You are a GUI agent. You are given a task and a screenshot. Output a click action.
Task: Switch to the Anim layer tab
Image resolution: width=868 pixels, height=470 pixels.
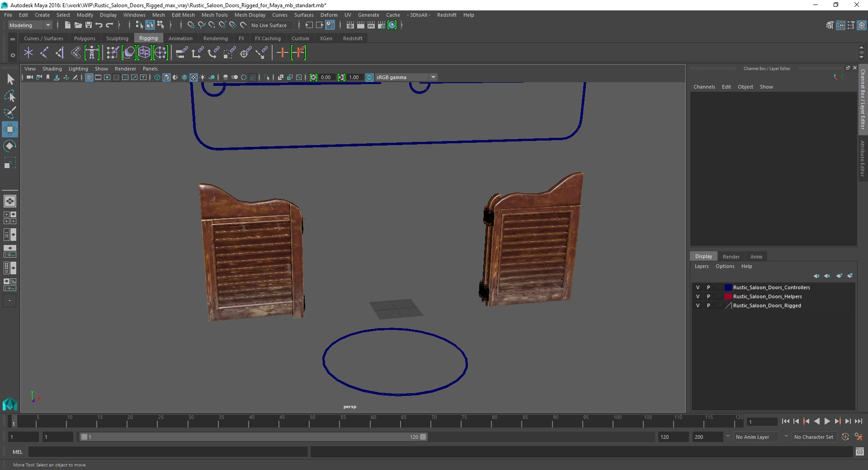(x=756, y=256)
